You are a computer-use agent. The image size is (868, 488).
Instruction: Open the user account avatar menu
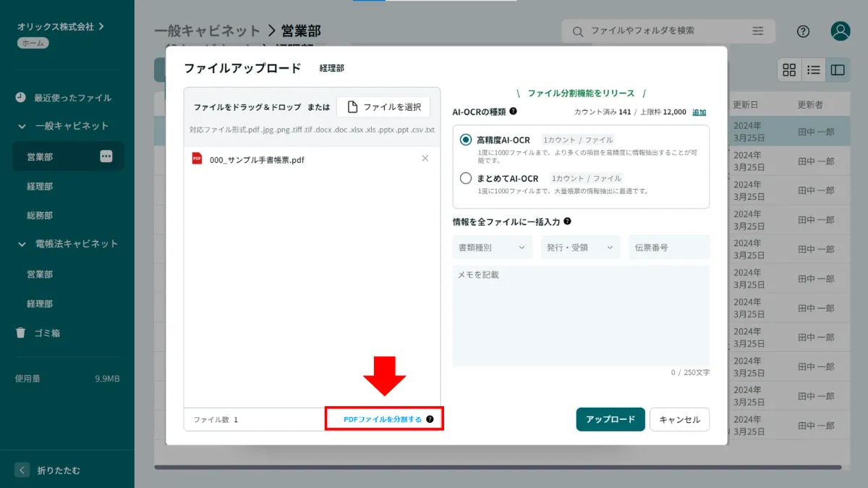(x=840, y=31)
